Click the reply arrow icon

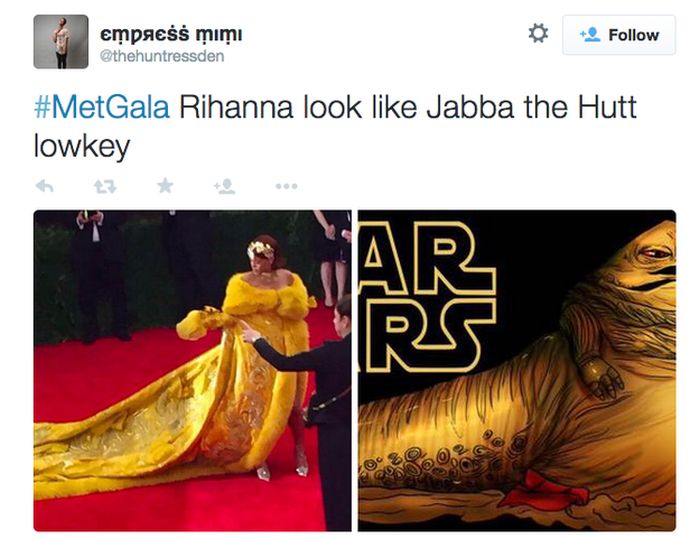tap(45, 186)
